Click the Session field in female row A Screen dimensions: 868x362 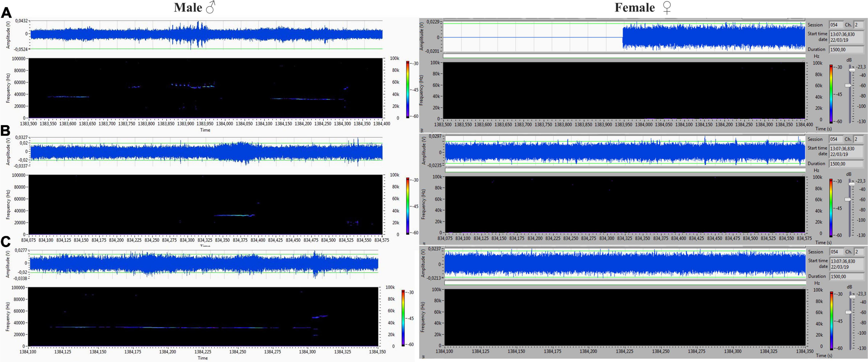836,25
